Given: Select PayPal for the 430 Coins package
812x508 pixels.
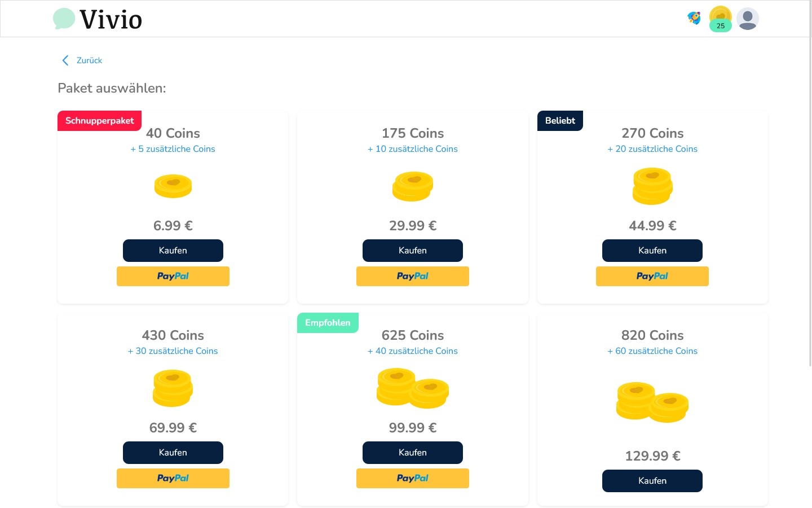Looking at the screenshot, I should (173, 478).
